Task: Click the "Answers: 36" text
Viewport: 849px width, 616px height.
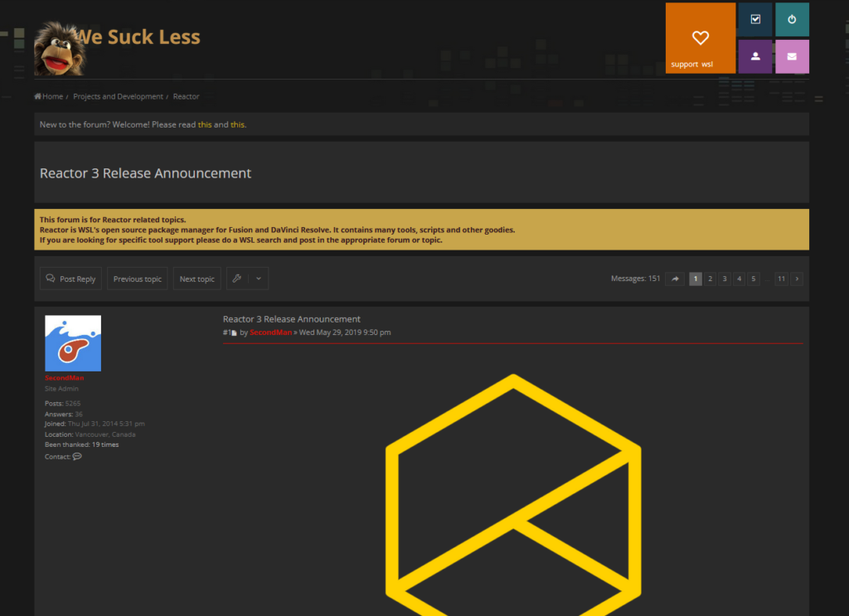Action: [64, 414]
